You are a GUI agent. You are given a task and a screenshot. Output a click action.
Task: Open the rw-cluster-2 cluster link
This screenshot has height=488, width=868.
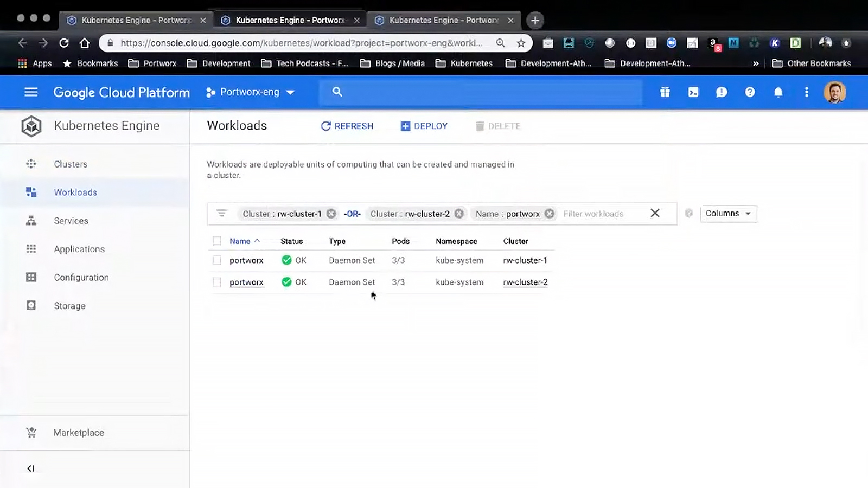coord(525,282)
